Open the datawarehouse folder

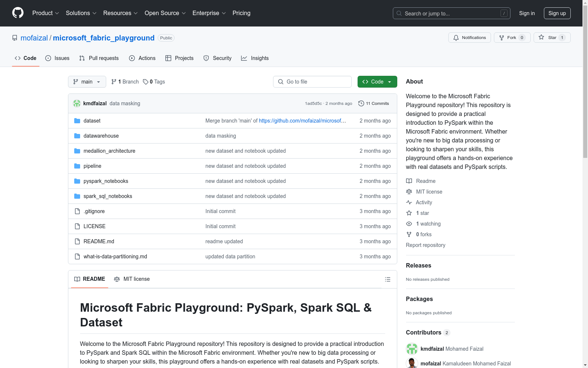(101, 136)
